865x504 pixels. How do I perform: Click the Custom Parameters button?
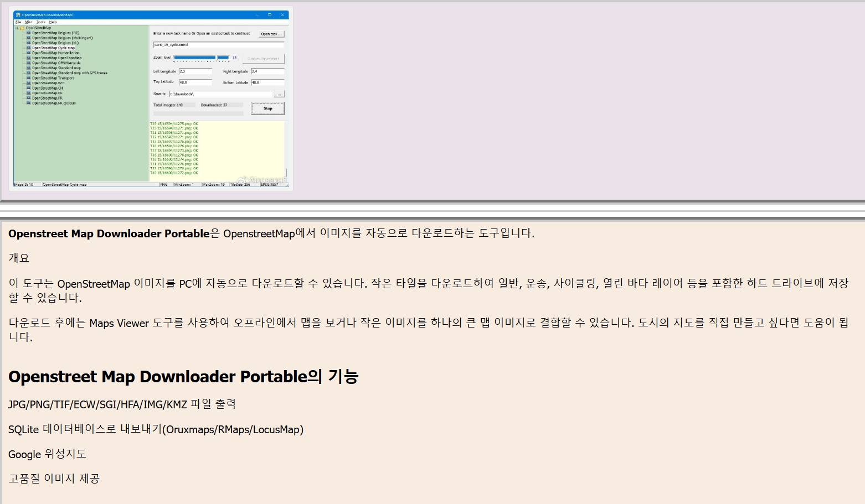click(263, 59)
